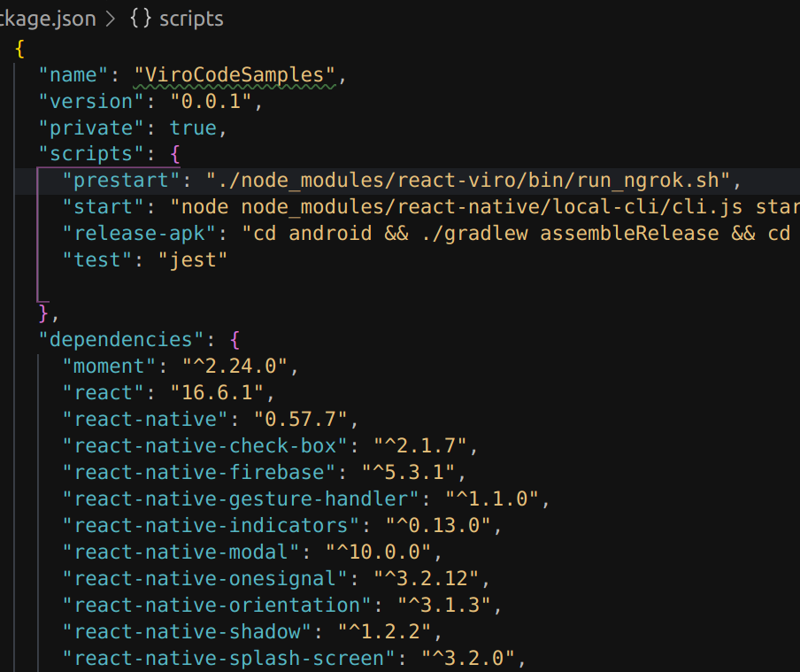The image size is (800, 672).
Task: Click the "jest" value
Action: (192, 260)
